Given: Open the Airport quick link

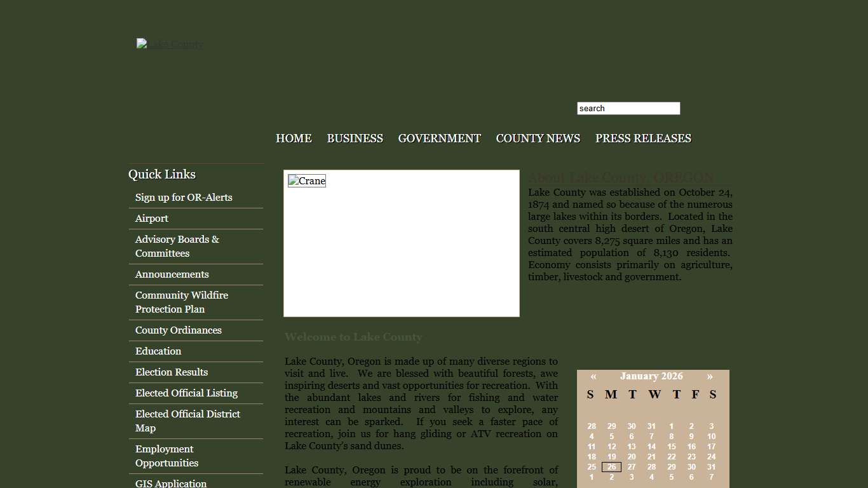Looking at the screenshot, I should coord(152,218).
